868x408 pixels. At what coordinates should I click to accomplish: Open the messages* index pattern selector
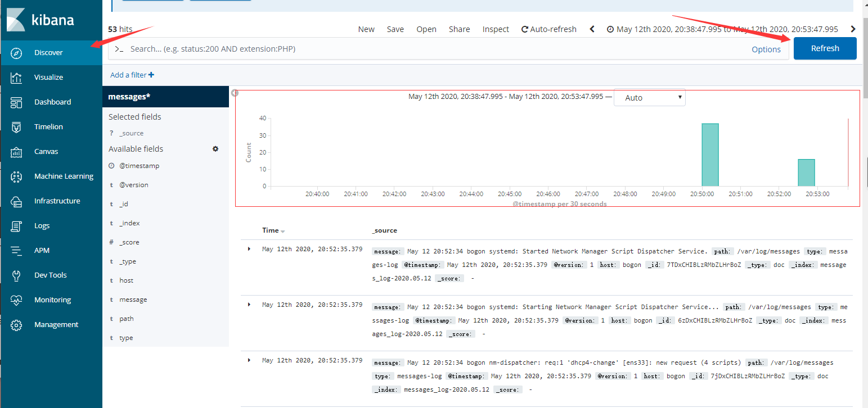point(166,97)
